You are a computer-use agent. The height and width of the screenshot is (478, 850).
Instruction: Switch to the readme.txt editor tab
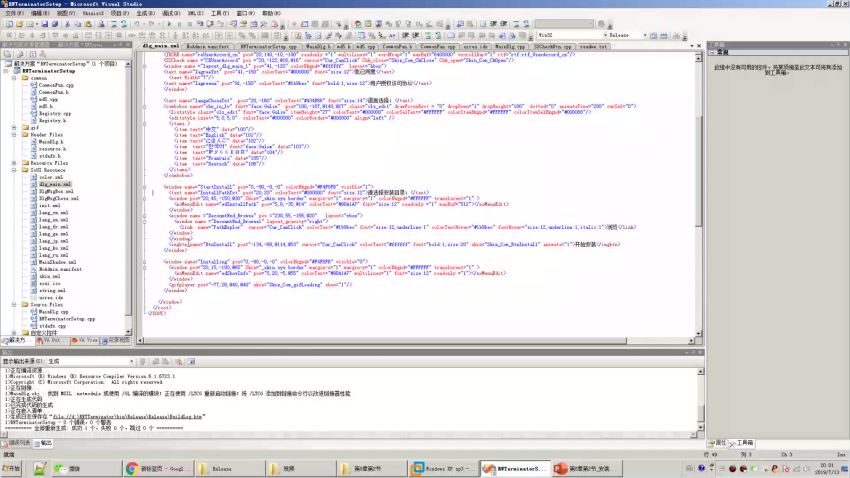pos(593,47)
